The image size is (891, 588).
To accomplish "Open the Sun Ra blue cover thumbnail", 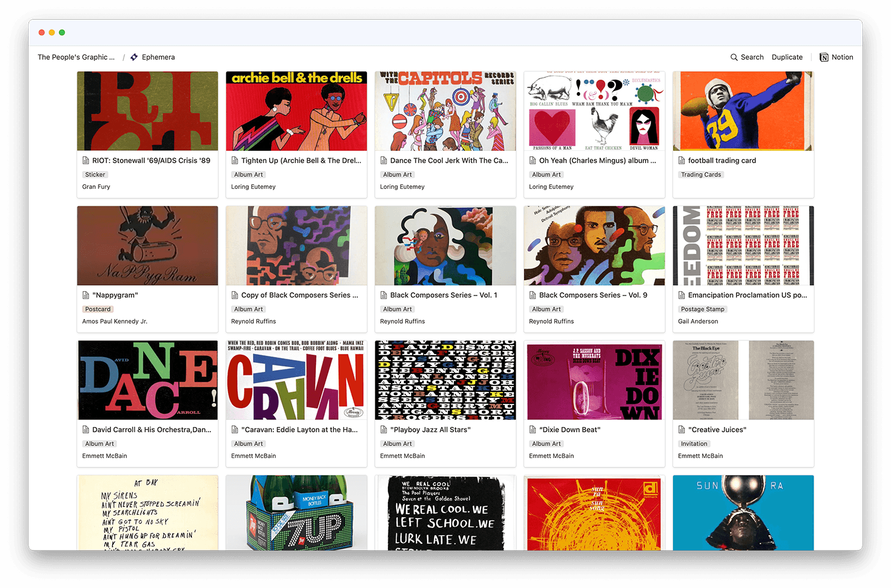I will pyautogui.click(x=743, y=513).
